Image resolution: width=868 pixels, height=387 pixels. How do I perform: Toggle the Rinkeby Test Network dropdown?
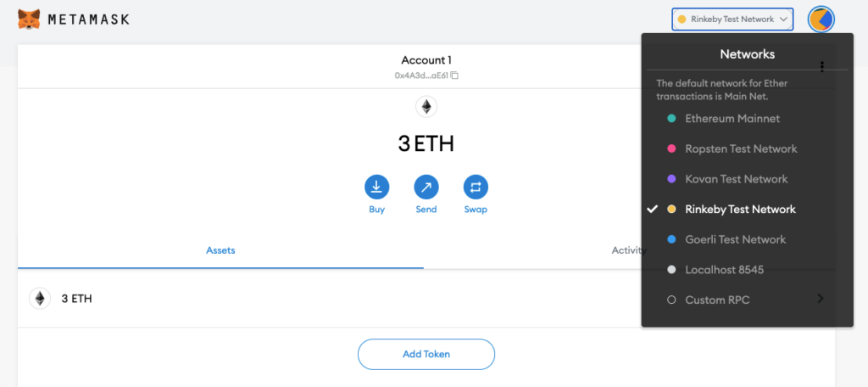tap(732, 20)
